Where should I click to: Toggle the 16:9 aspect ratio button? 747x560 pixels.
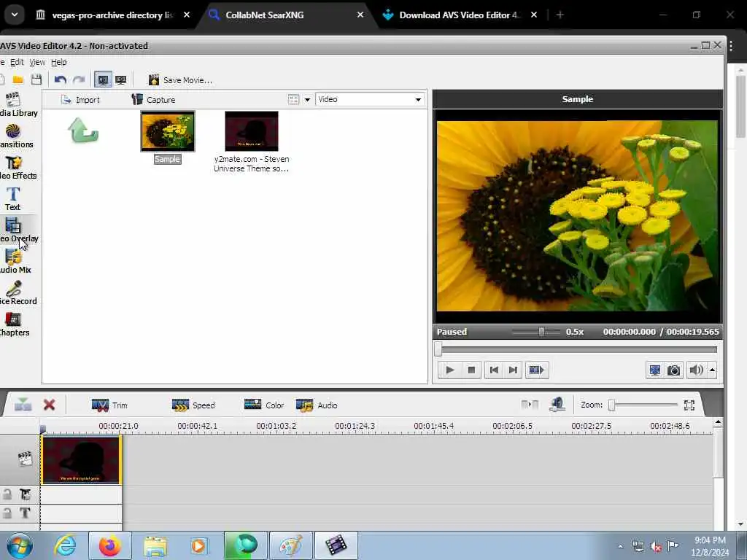coord(121,79)
